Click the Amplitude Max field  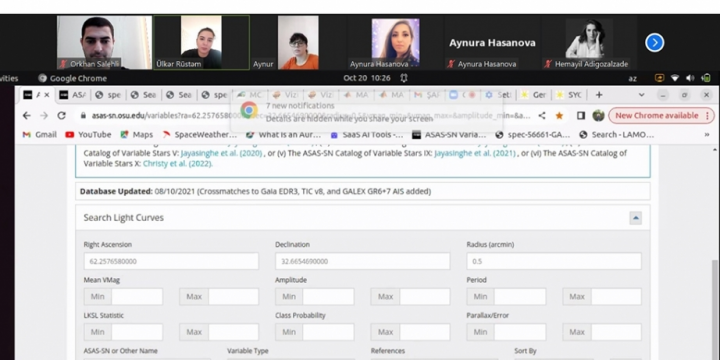click(425, 297)
